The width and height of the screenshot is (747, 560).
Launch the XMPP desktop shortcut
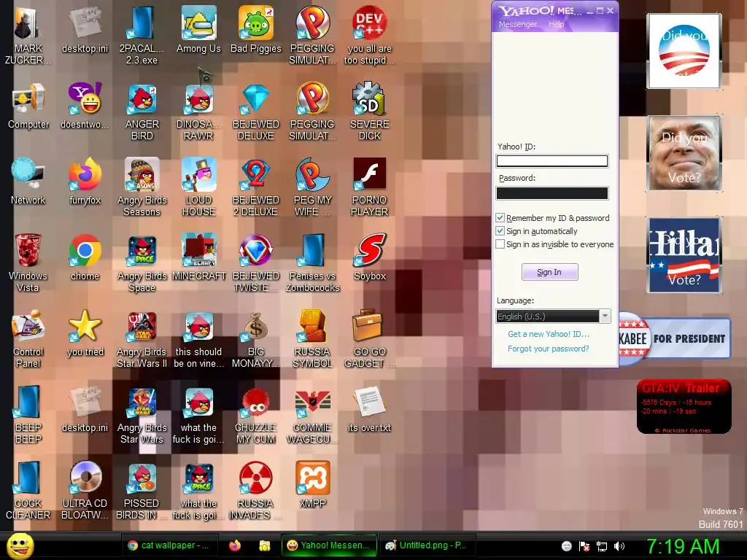tap(312, 485)
